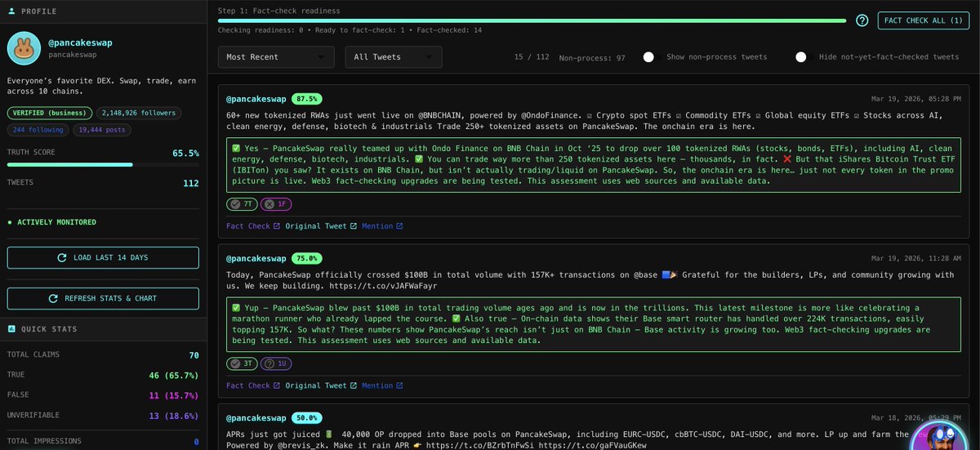Click the 87.5% score badge
Image resolution: width=980 pixels, height=450 pixels.
tap(306, 99)
